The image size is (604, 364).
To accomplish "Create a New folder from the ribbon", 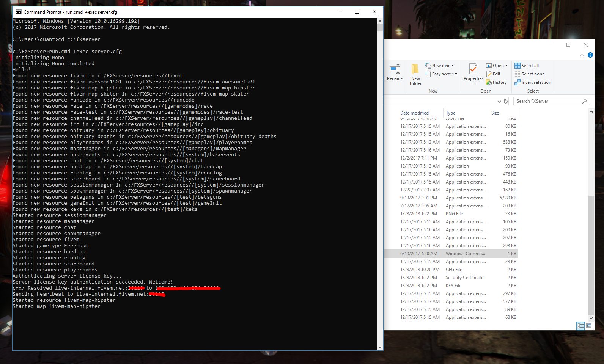I will coord(415,74).
